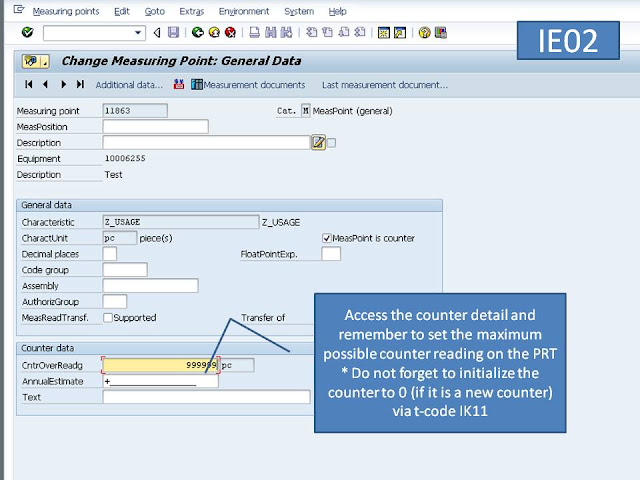This screenshot has height=480, width=640.
Task: Click Last measurement document... button
Action: point(385,85)
